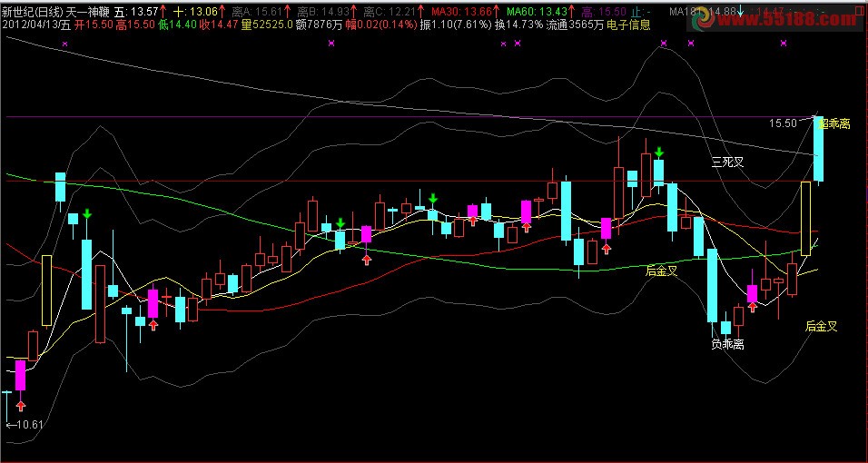The width and height of the screenshot is (868, 463).
Task: Click the green down arrow left of 三死叉
Action: pos(659,153)
